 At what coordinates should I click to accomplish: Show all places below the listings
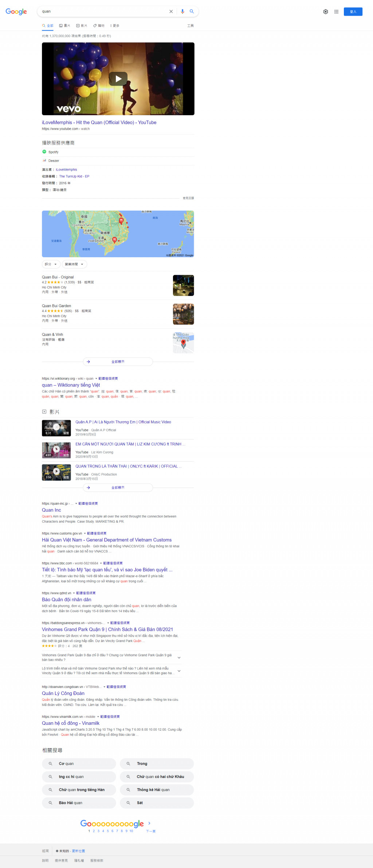118,362
